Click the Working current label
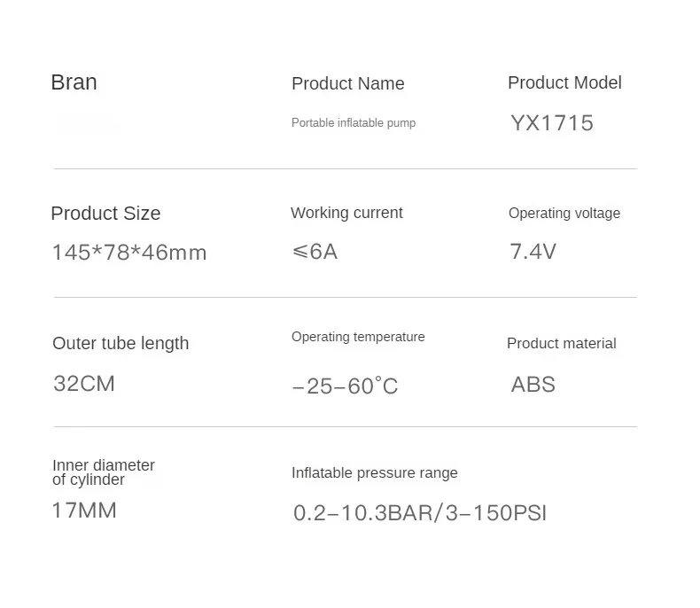 click(x=346, y=213)
